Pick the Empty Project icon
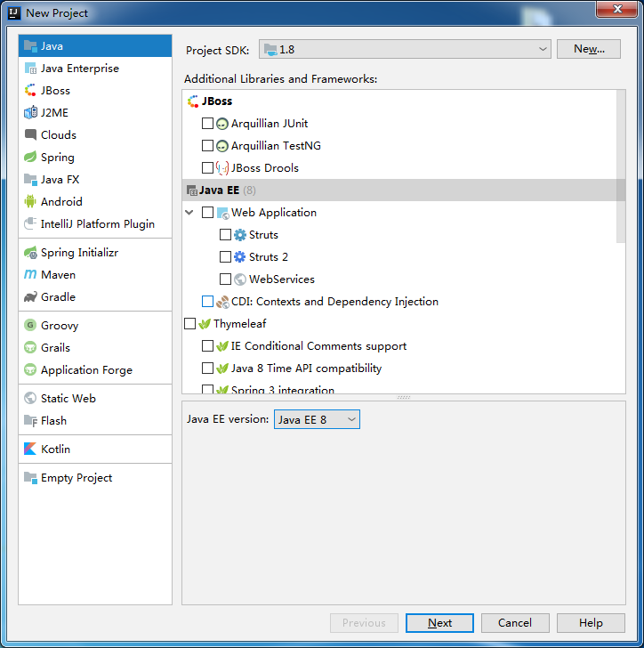Image resolution: width=644 pixels, height=648 pixels. click(x=30, y=477)
